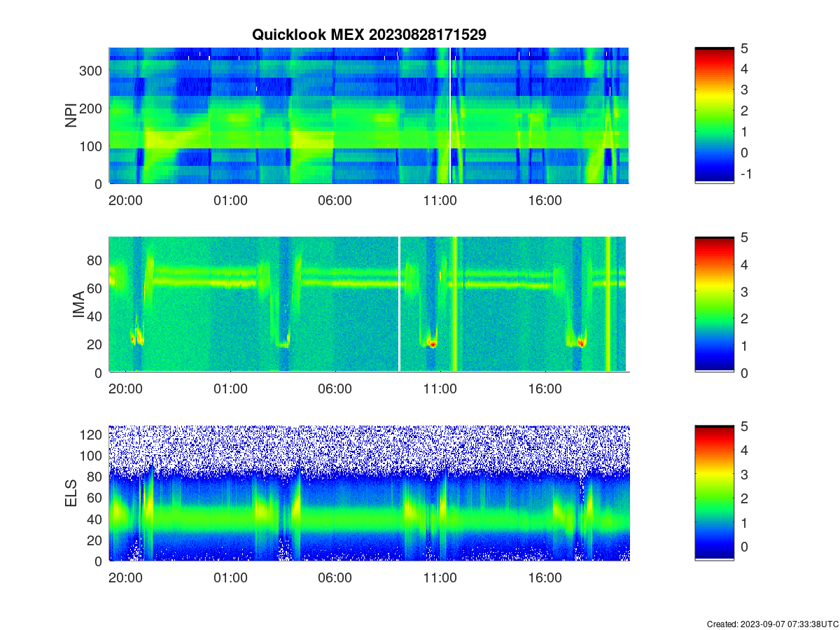The width and height of the screenshot is (840, 630).
Task: Click the 20:00 tick under NPI plot
Action: (x=125, y=200)
